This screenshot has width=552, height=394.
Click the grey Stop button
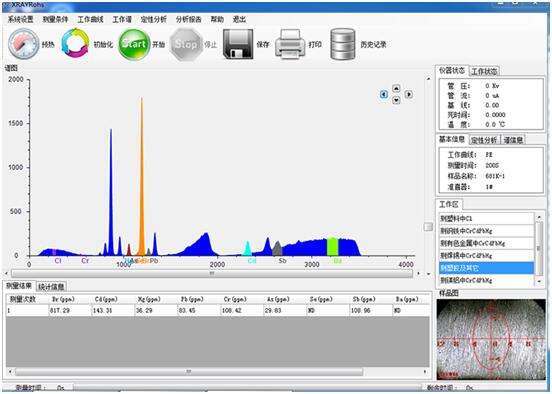click(x=186, y=44)
